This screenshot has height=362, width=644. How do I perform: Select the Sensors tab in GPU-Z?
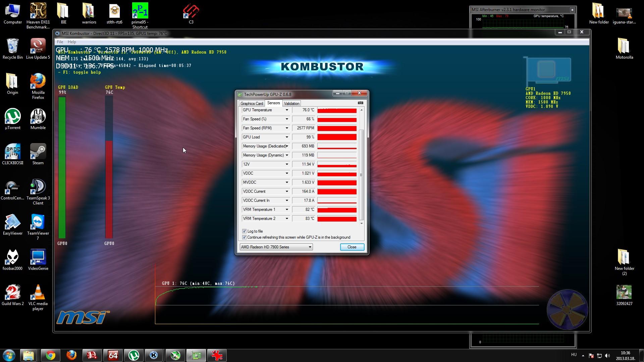(x=273, y=103)
